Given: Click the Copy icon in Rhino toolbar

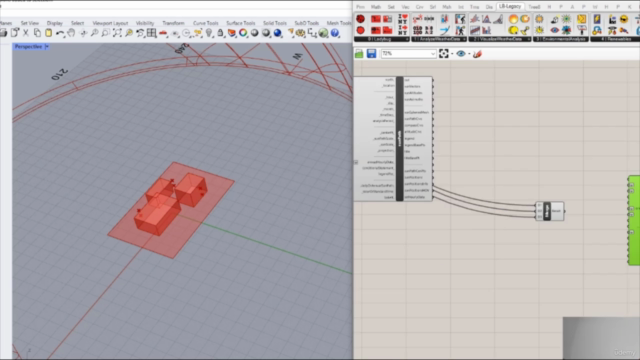Looking at the screenshot, I should coord(37,33).
